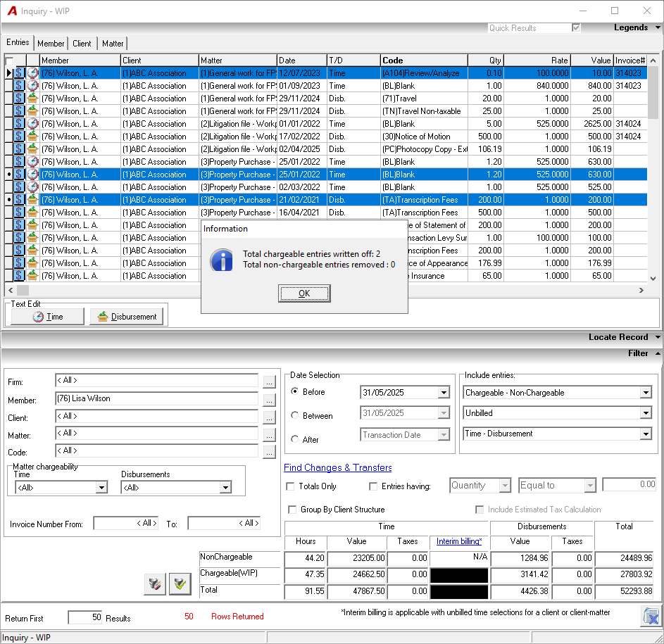Tick the Entries having checkbox
Screen dimensions: 664x644
[x=373, y=486]
